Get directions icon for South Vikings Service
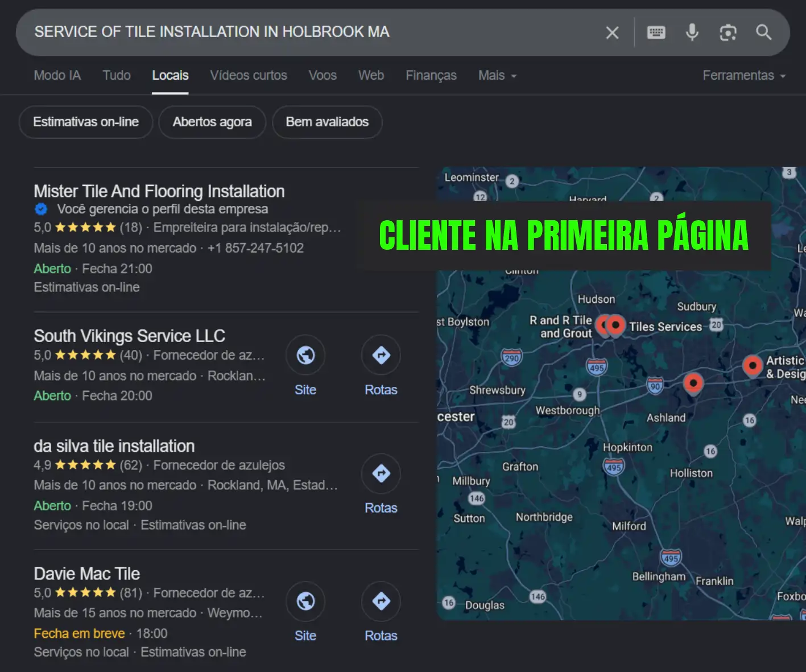806x672 pixels. (381, 355)
